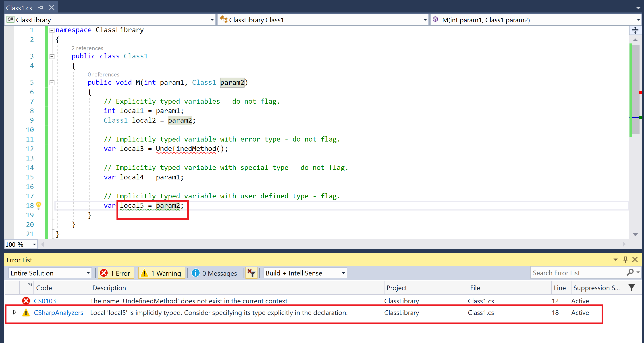Select the 'local5' implicitly typed warning description

pyautogui.click(x=219, y=312)
